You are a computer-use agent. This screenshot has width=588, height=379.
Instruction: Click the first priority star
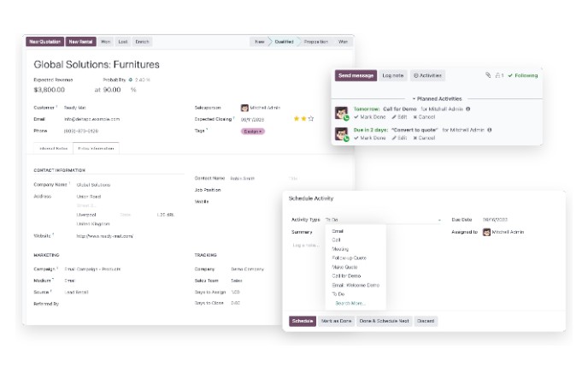(x=297, y=119)
